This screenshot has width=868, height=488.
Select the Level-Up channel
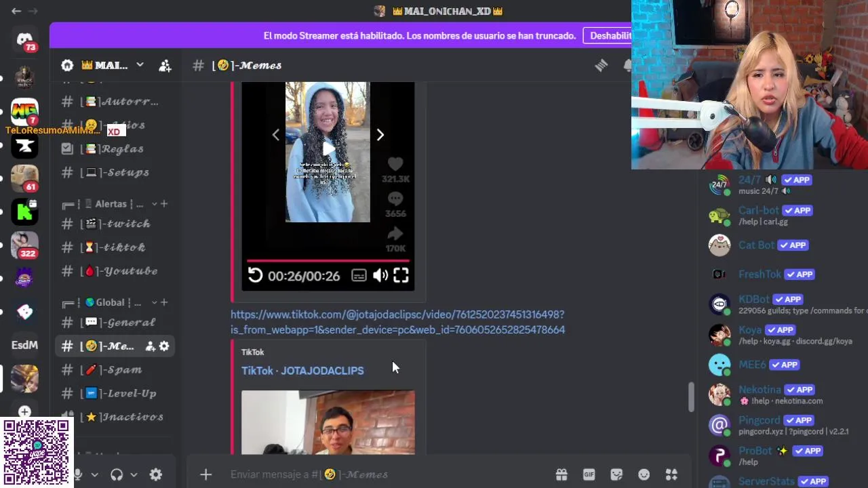tap(114, 393)
